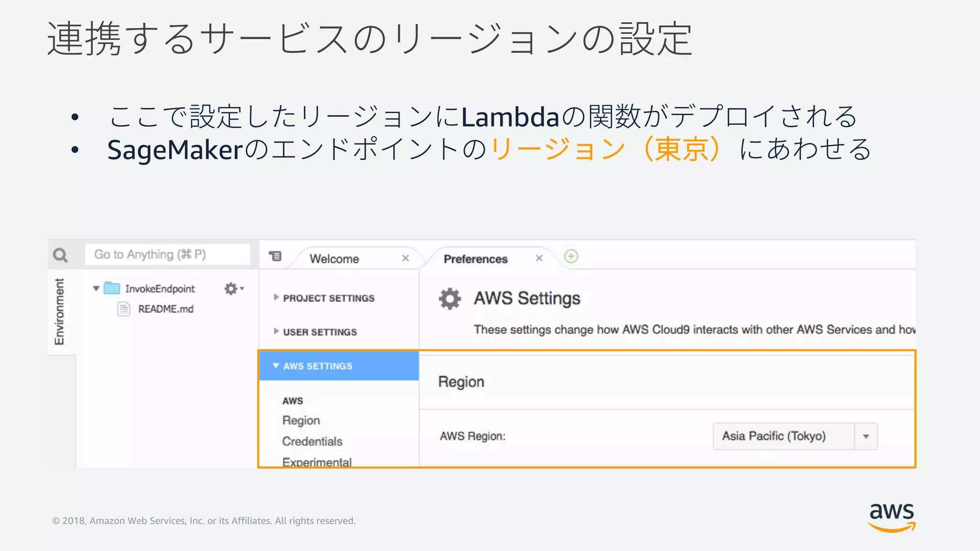This screenshot has width=980, height=551.
Task: Expand the USER SETTINGS section
Action: click(x=320, y=332)
